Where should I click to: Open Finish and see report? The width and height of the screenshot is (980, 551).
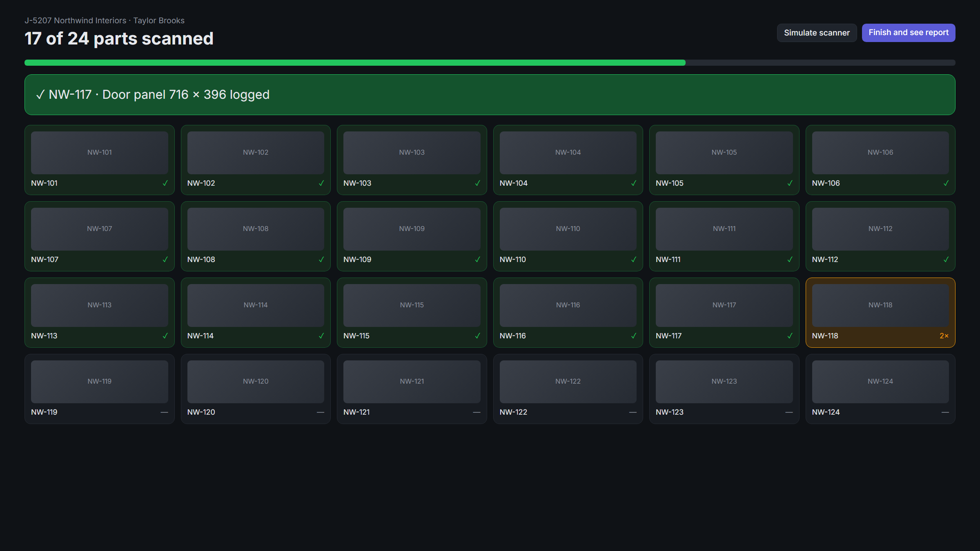908,33
